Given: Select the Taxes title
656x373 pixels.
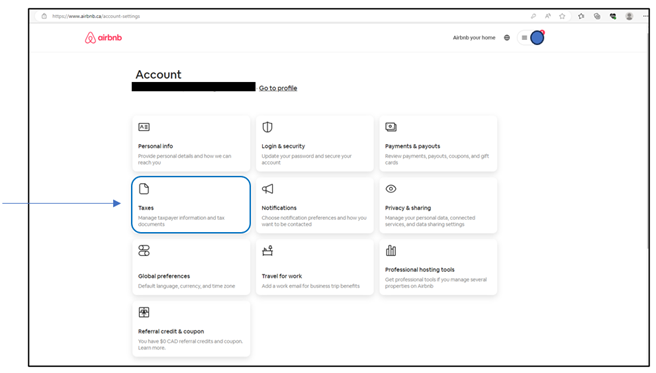Looking at the screenshot, I should click(x=146, y=208).
